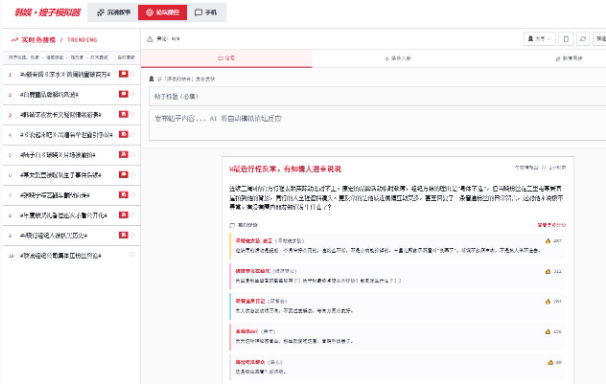Click the red flag icon on trending row 6
The image size is (606, 384).
click(123, 174)
